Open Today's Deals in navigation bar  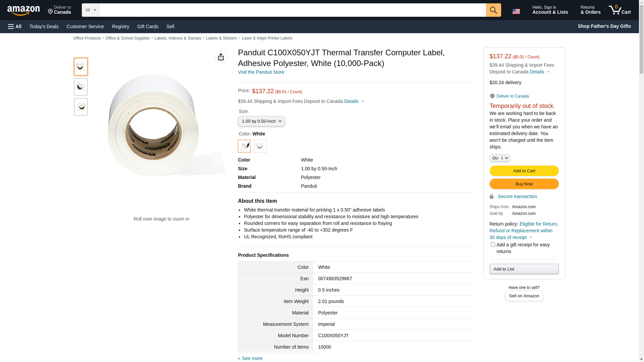(x=44, y=26)
